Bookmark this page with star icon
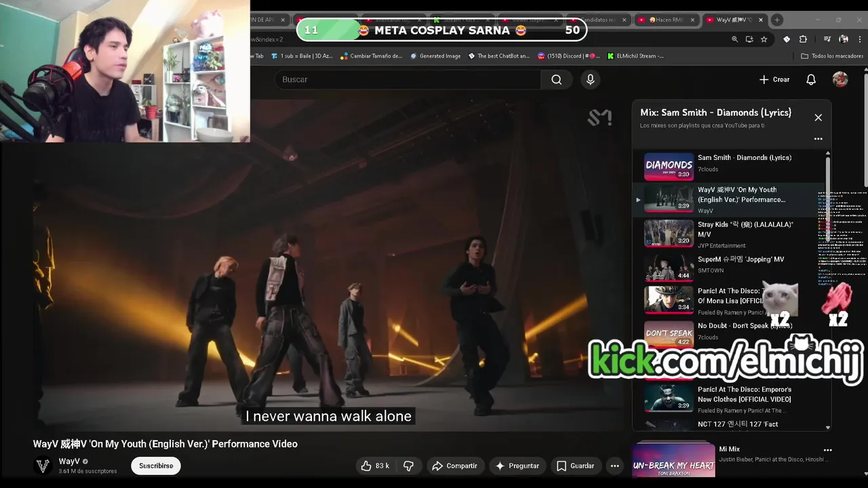This screenshot has width=868, height=488. click(x=764, y=39)
